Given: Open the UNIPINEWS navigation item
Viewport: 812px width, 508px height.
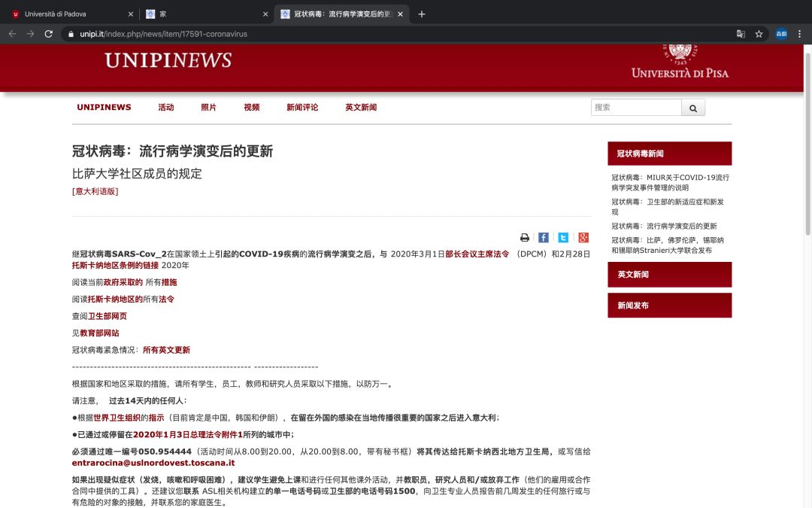Looking at the screenshot, I should tap(104, 108).
